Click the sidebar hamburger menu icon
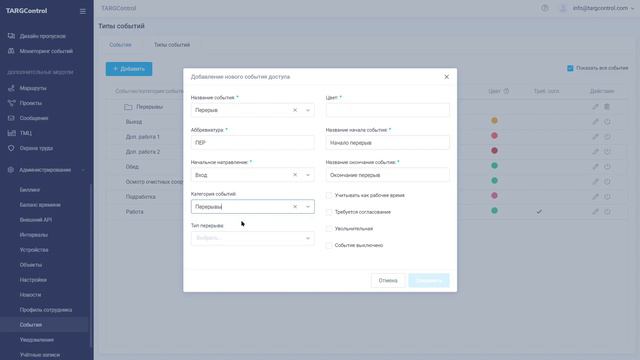The height and width of the screenshot is (360, 640). click(83, 11)
